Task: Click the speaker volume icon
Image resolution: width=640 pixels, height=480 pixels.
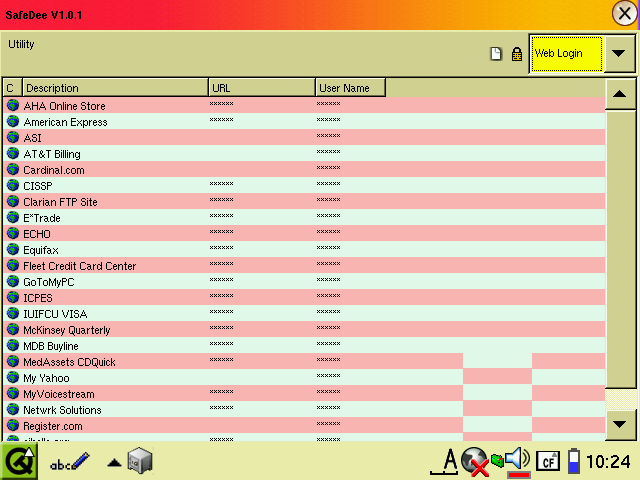Action: point(518,459)
